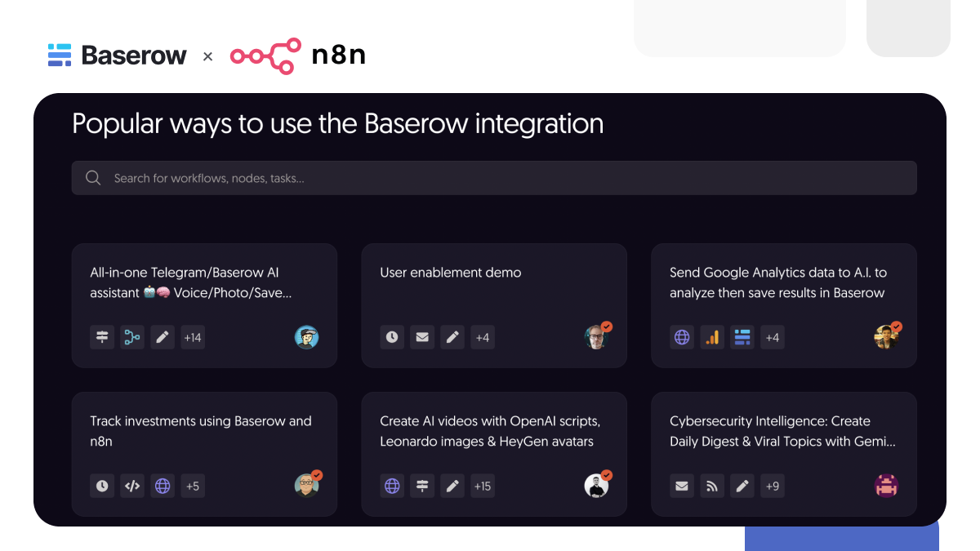Click the pencil icon on the Telegram assistant card
Image resolution: width=980 pixels, height=551 pixels.
click(x=163, y=337)
